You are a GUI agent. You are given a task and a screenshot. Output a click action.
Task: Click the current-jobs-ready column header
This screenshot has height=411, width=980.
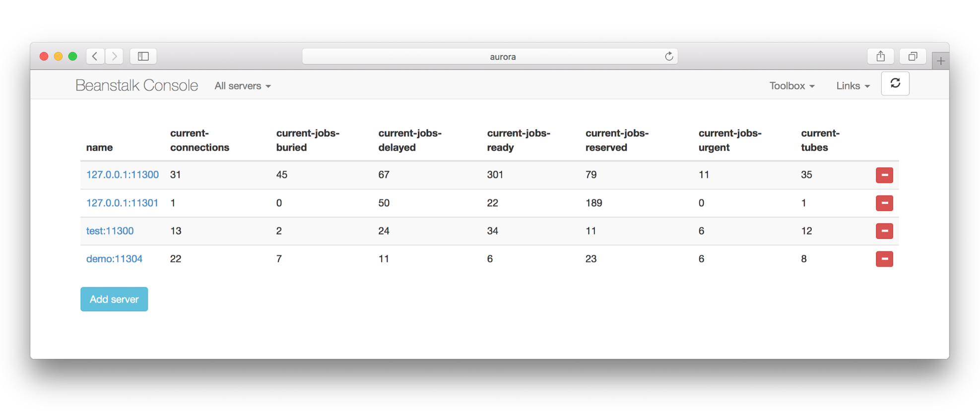519,140
